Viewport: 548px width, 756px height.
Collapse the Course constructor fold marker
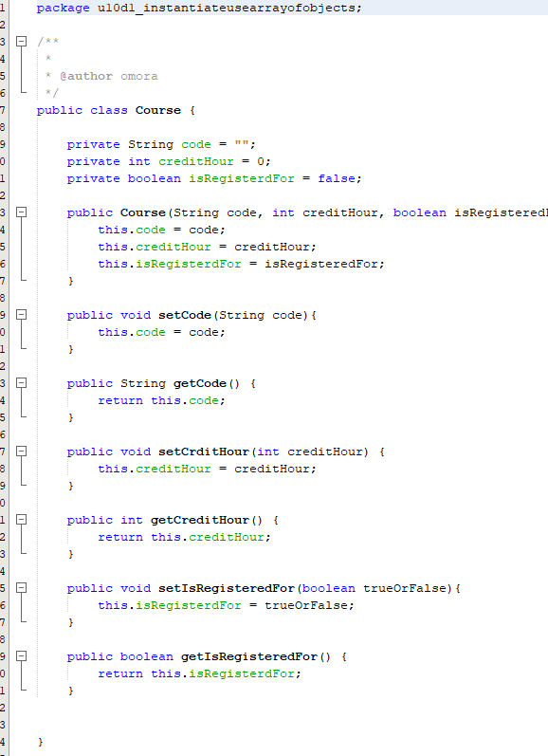(x=21, y=212)
